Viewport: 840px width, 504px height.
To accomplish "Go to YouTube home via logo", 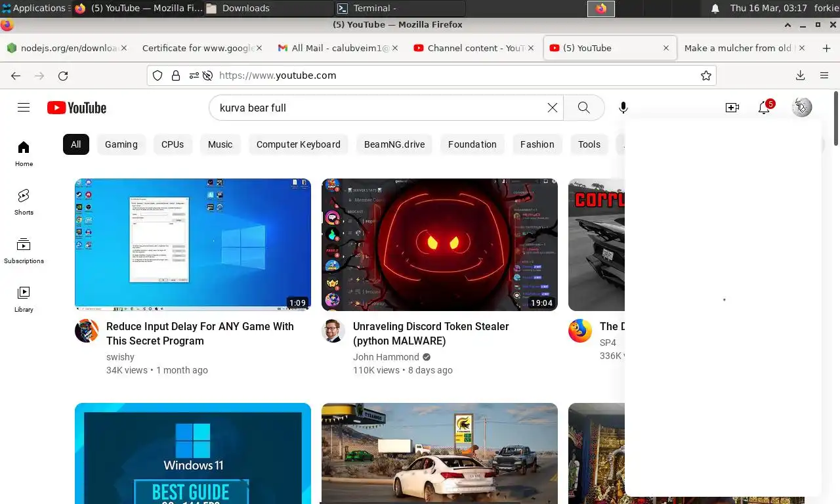I will tap(77, 108).
